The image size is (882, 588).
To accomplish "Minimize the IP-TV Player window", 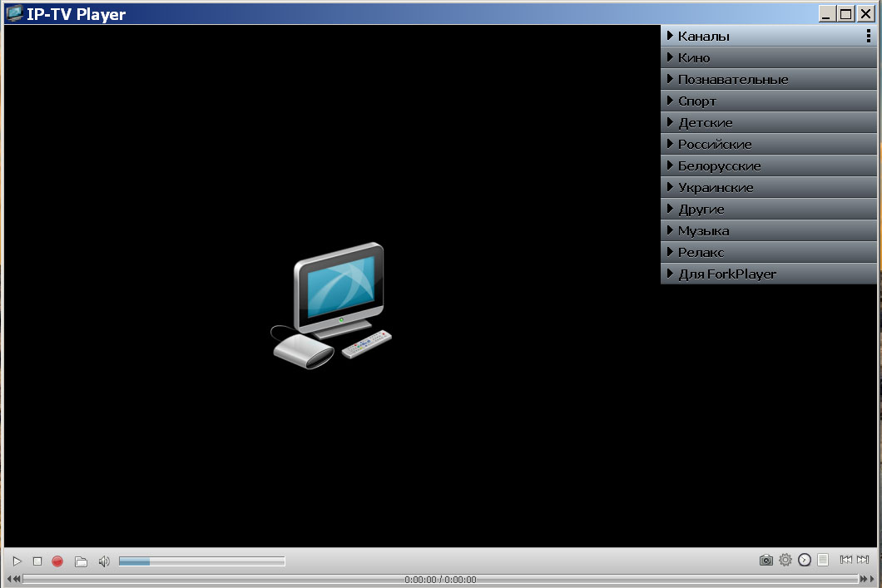I will coord(825,14).
